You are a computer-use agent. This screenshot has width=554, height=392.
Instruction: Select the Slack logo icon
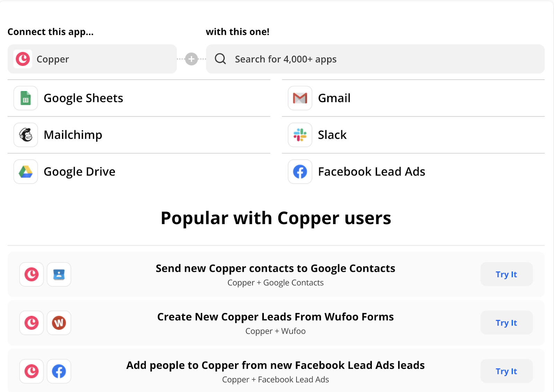coord(300,135)
